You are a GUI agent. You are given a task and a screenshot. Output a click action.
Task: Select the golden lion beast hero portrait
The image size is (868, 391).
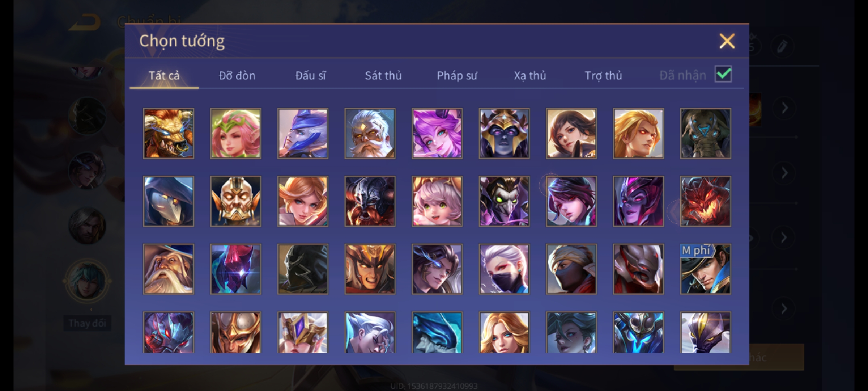[x=169, y=133]
